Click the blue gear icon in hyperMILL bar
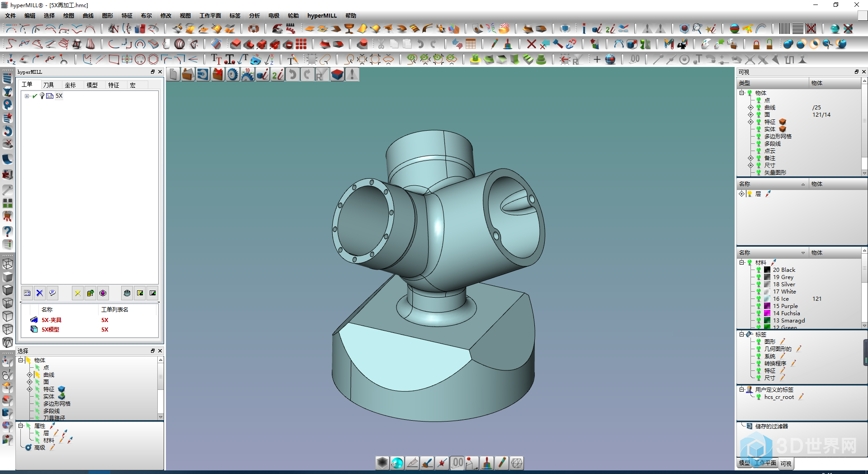The width and height of the screenshot is (868, 474). coord(232,74)
